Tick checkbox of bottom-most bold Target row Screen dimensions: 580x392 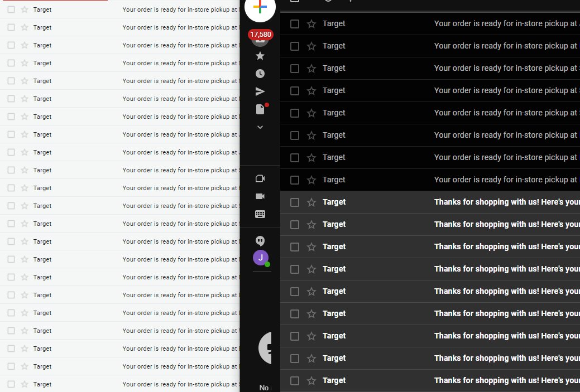coord(295,380)
